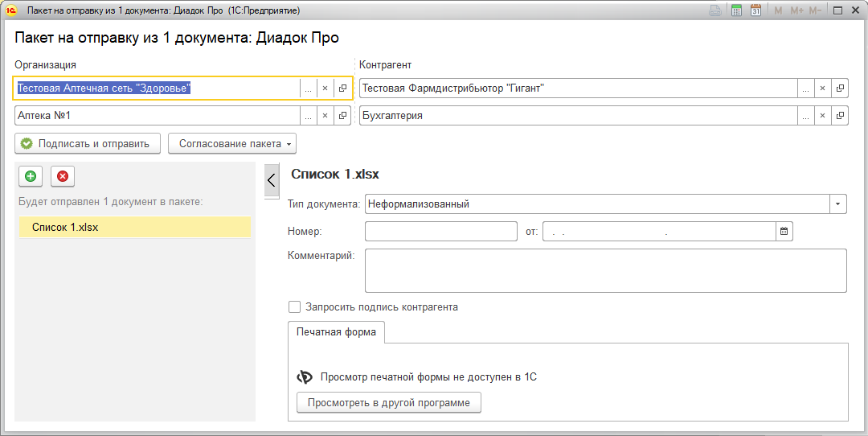The image size is (868, 436).
Task: Click the M- memory button in the title bar
Action: pos(815,10)
